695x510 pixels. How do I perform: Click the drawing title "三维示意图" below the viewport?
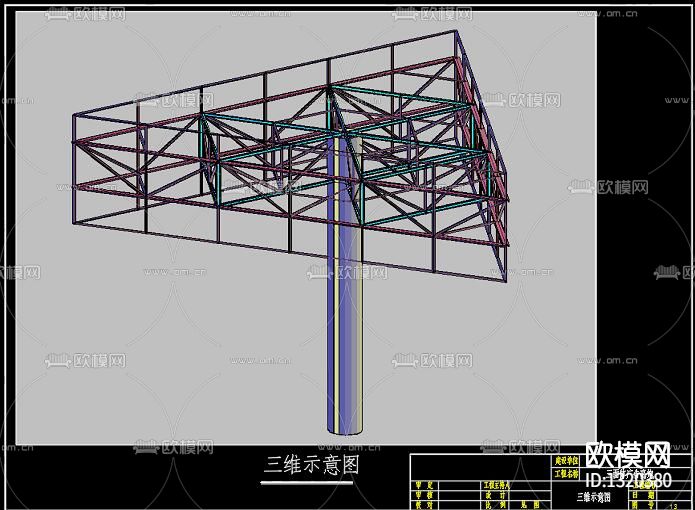[311, 465]
